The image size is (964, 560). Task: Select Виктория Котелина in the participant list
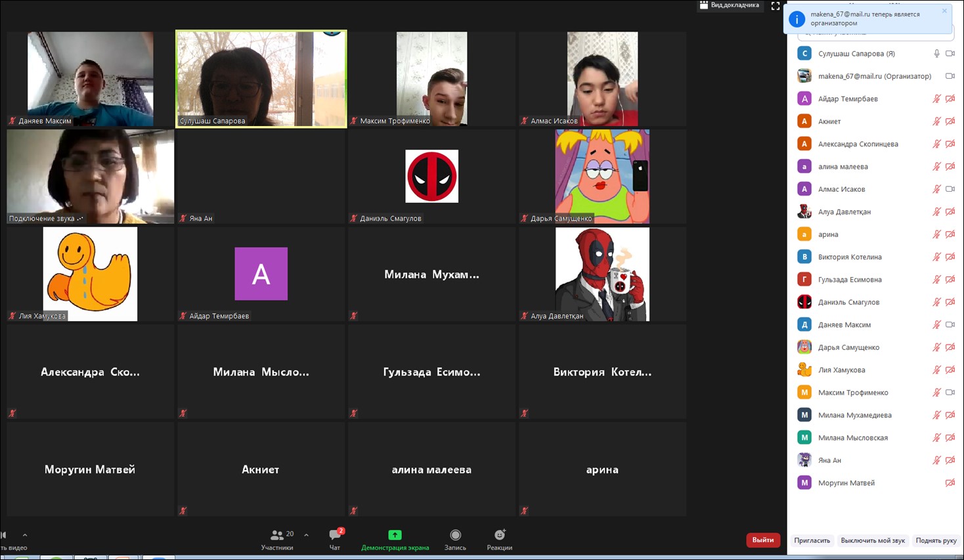coord(850,257)
